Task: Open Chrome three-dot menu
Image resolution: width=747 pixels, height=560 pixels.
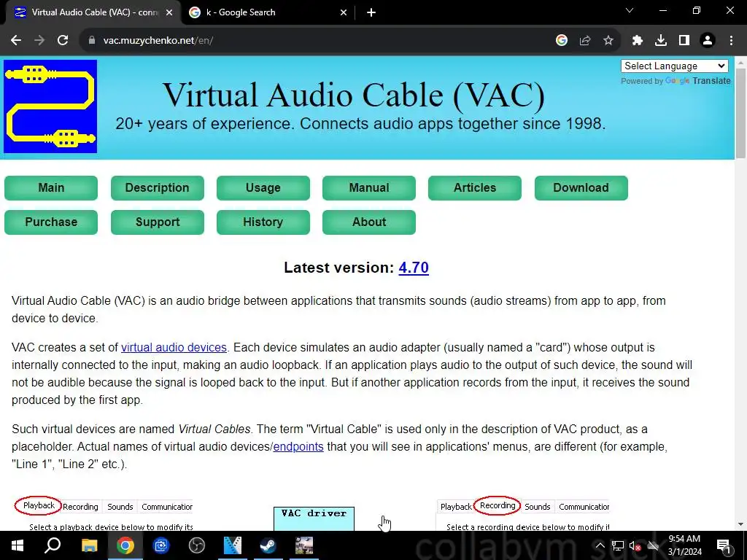Action: tap(731, 41)
